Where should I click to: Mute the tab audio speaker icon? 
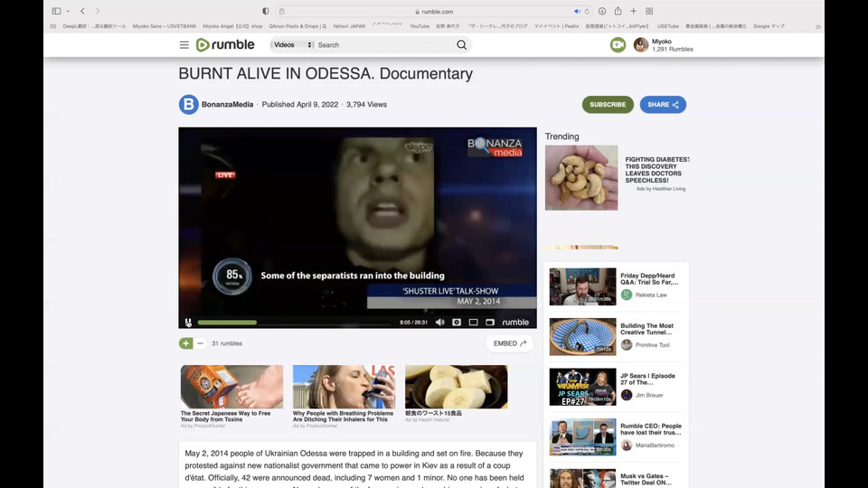[577, 11]
